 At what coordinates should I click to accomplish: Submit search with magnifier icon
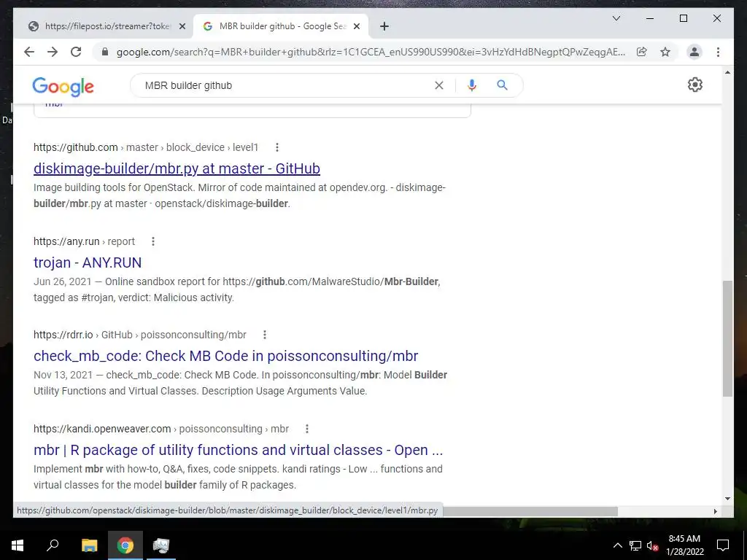coord(502,85)
